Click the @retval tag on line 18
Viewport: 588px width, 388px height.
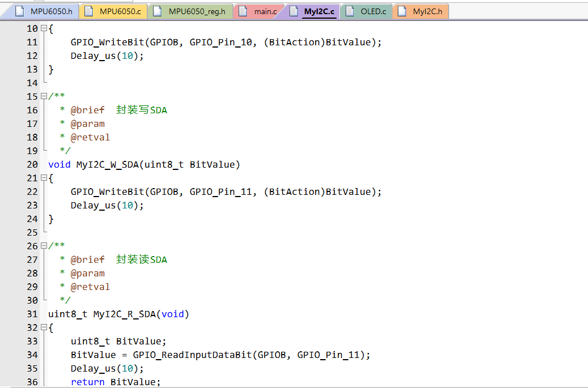(90, 138)
